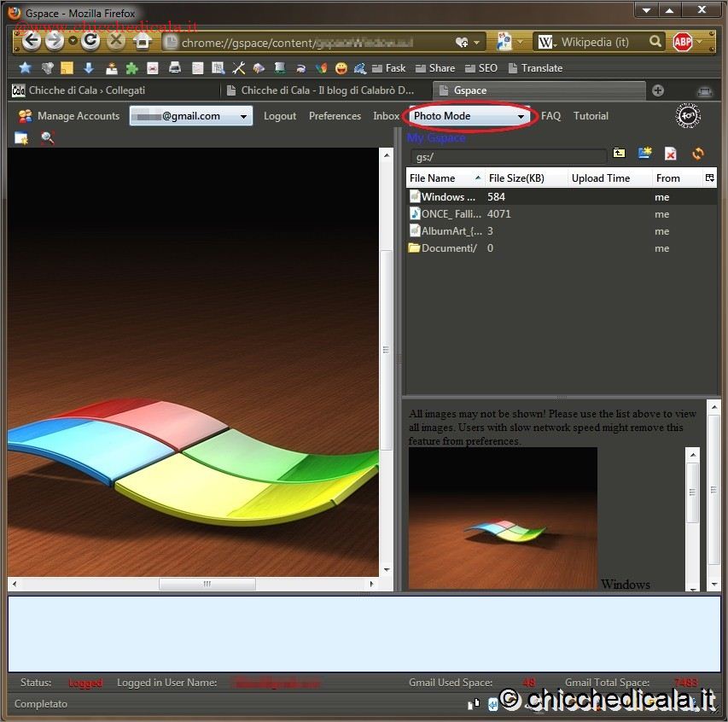This screenshot has width=728, height=722.
Task: Open the Photo Mode dropdown
Action: (469, 116)
